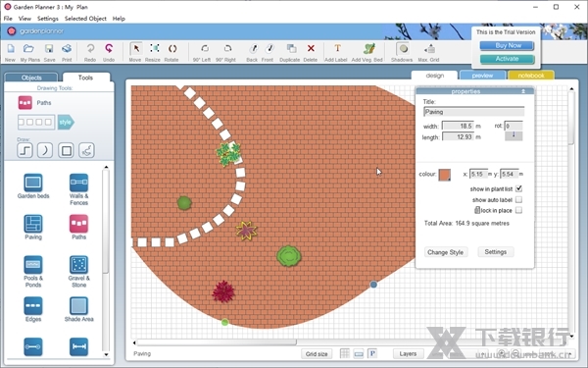This screenshot has width=588, height=368.
Task: Toggle the P icon in bottom bar
Action: point(372,353)
